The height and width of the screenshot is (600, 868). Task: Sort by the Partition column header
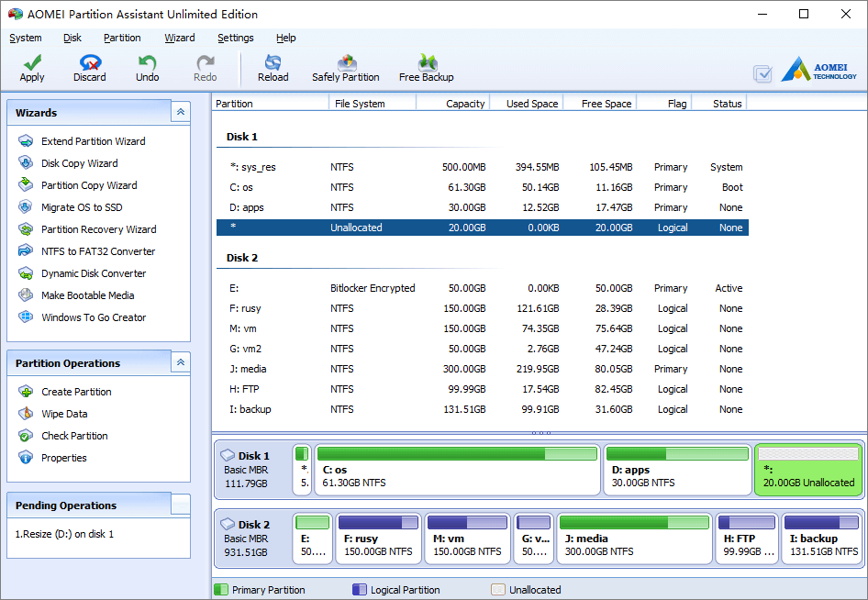(271, 104)
